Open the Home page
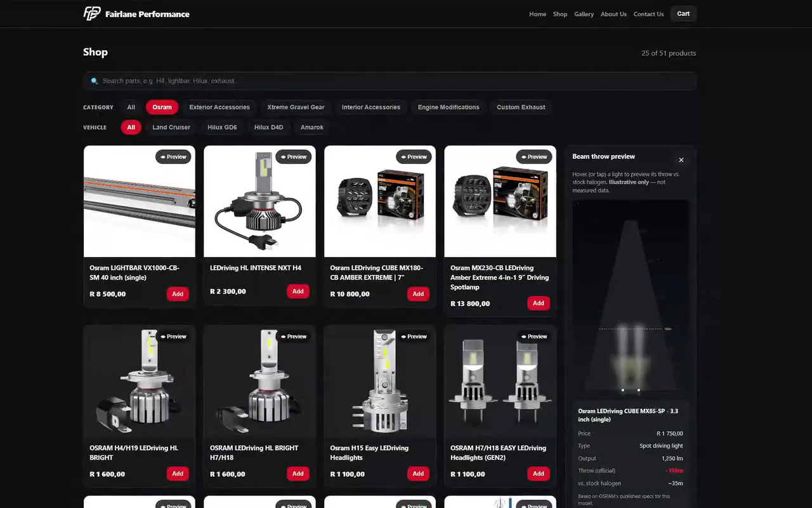 (538, 14)
